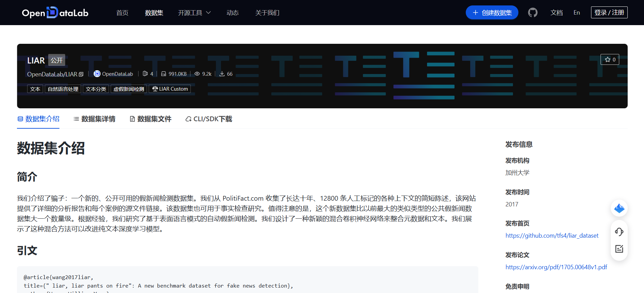Screen dimensions: 644x293
Task: Switch language to En
Action: point(577,13)
